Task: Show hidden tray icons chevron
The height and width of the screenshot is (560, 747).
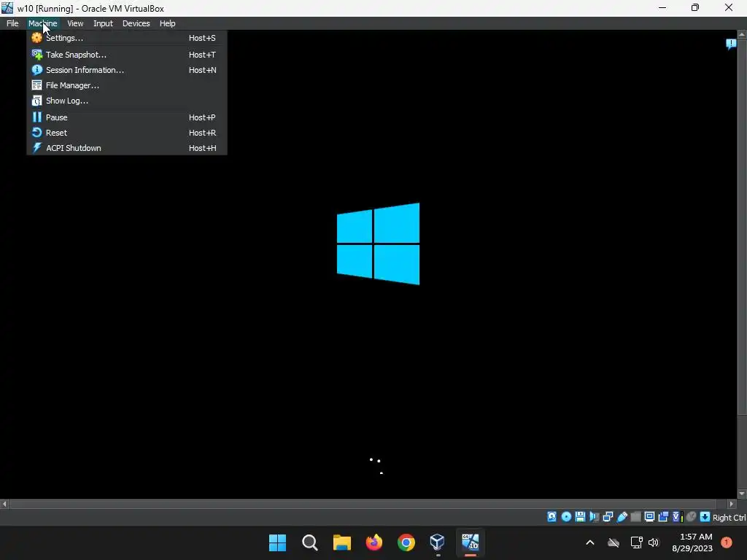Action: tap(589, 542)
